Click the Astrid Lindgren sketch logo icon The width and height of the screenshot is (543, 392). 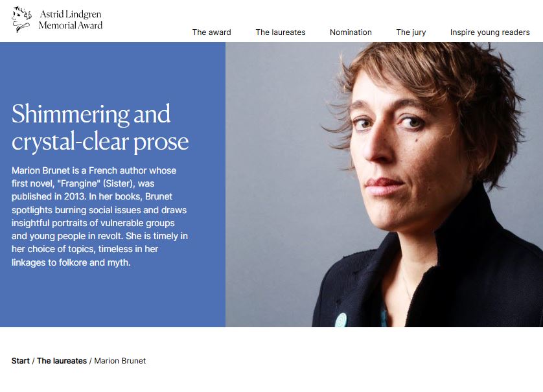point(21,19)
